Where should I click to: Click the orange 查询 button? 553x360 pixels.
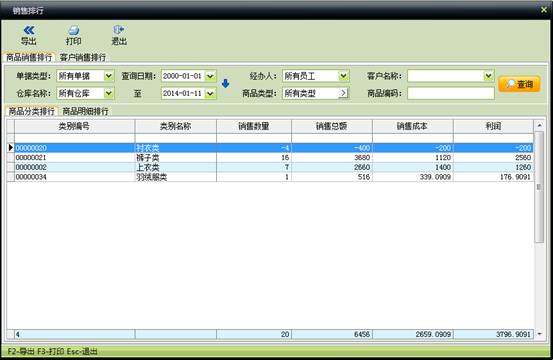pyautogui.click(x=519, y=84)
